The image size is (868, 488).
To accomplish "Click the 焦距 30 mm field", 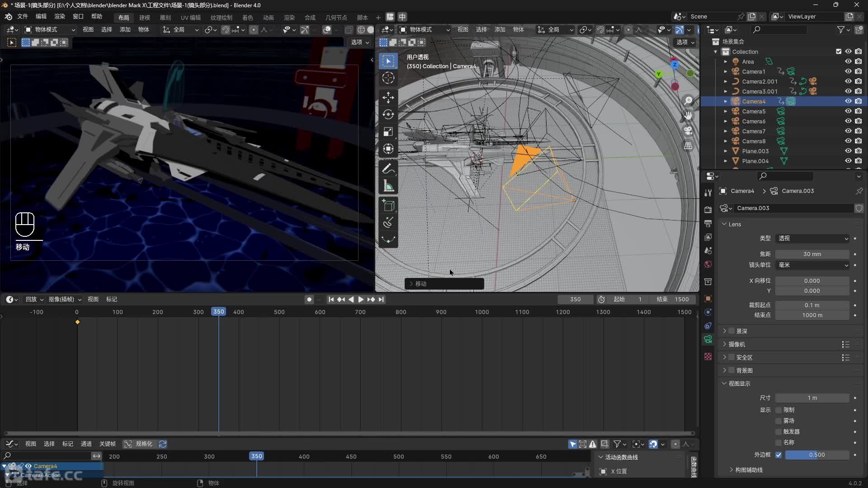I will pyautogui.click(x=812, y=254).
